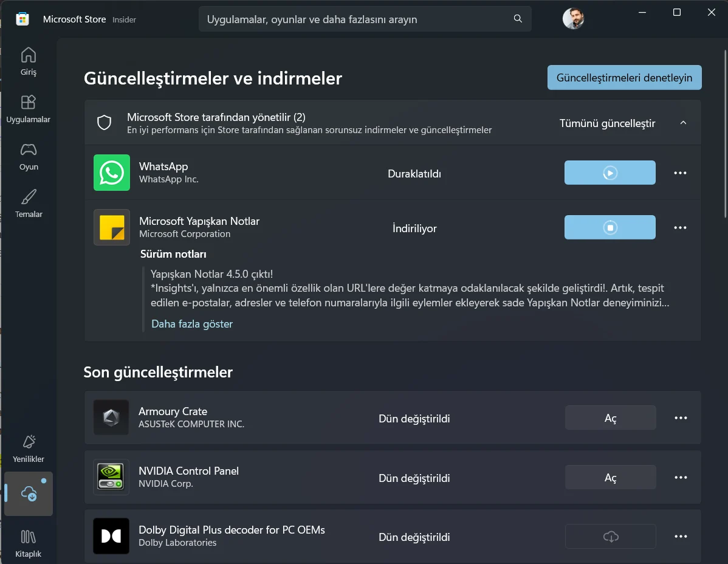The width and height of the screenshot is (728, 564).
Task: Click the Microsoft Yapışkan Notlar title
Action: pos(199,221)
